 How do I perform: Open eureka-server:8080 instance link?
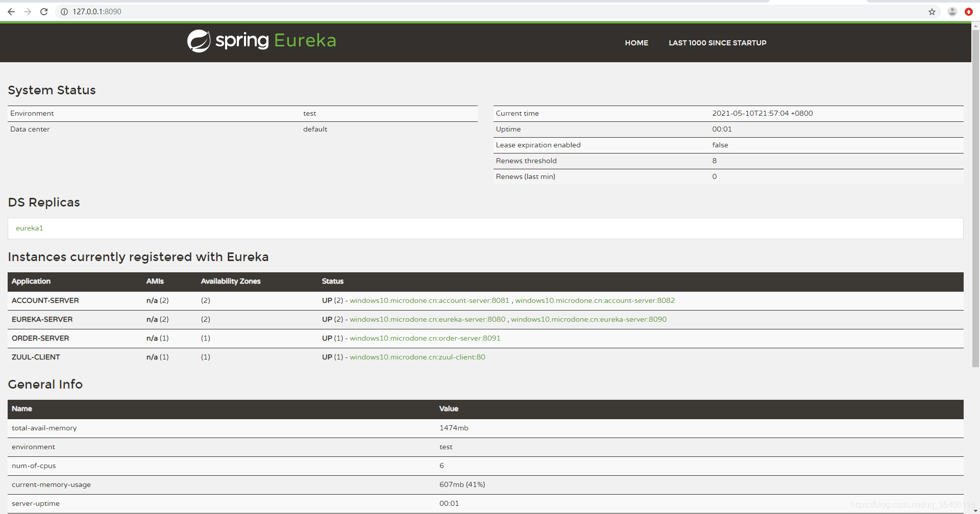(x=427, y=319)
